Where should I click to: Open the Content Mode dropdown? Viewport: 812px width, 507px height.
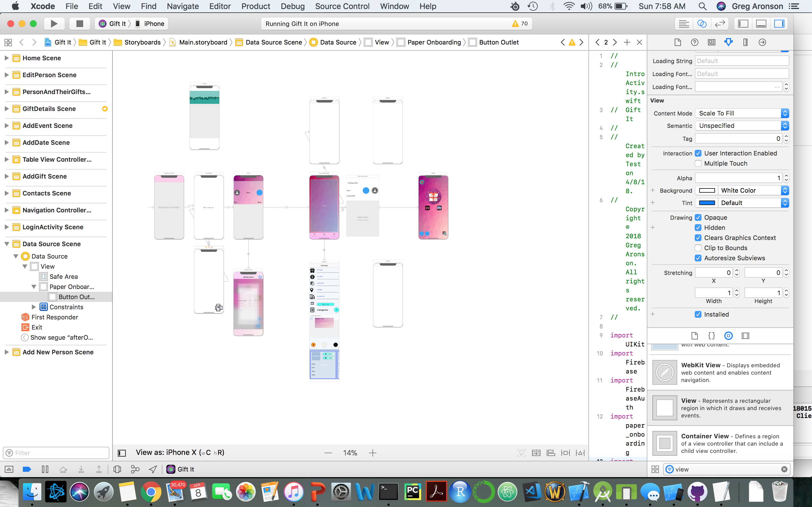pyautogui.click(x=742, y=113)
